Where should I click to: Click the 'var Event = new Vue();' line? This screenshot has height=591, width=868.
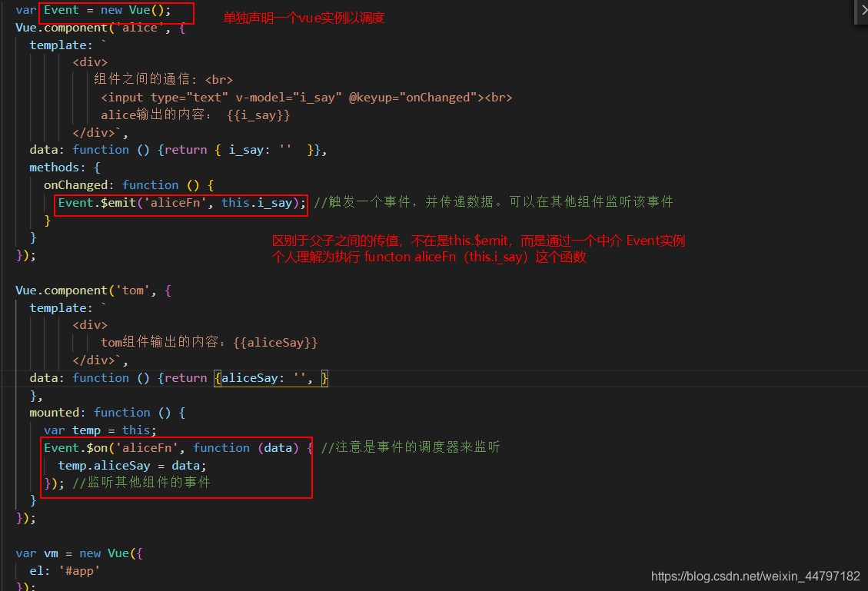(93, 10)
